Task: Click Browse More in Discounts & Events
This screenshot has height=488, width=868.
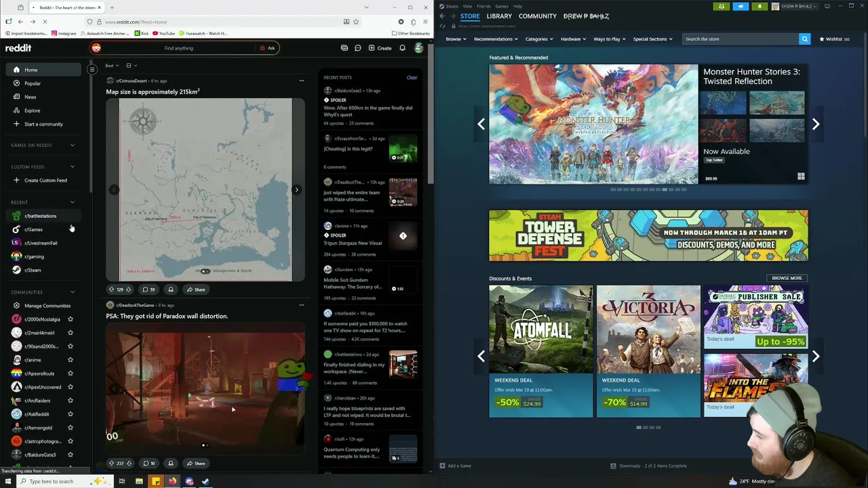Action: pyautogui.click(x=787, y=278)
